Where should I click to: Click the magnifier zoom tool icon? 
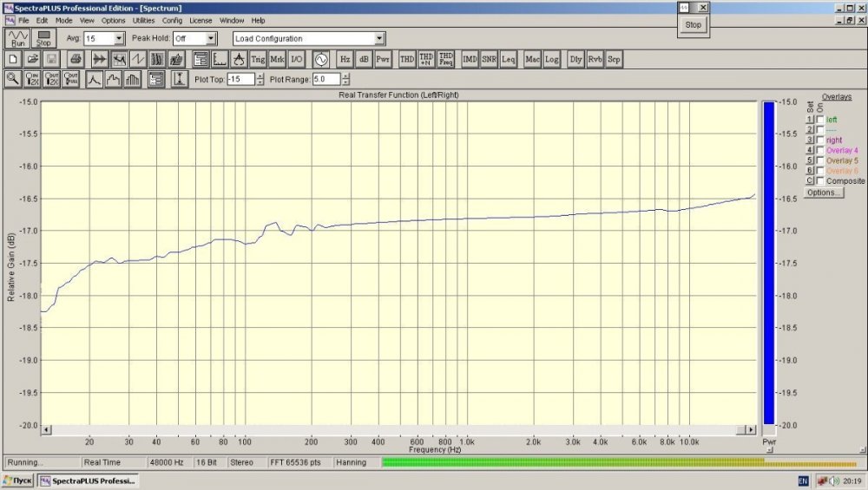pyautogui.click(x=13, y=79)
